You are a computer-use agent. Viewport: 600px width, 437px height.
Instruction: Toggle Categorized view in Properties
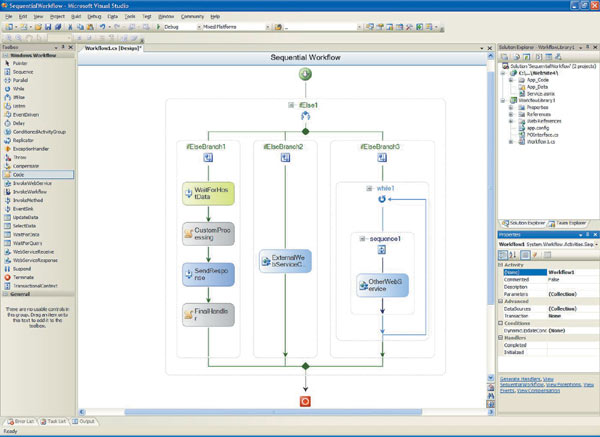pyautogui.click(x=503, y=254)
